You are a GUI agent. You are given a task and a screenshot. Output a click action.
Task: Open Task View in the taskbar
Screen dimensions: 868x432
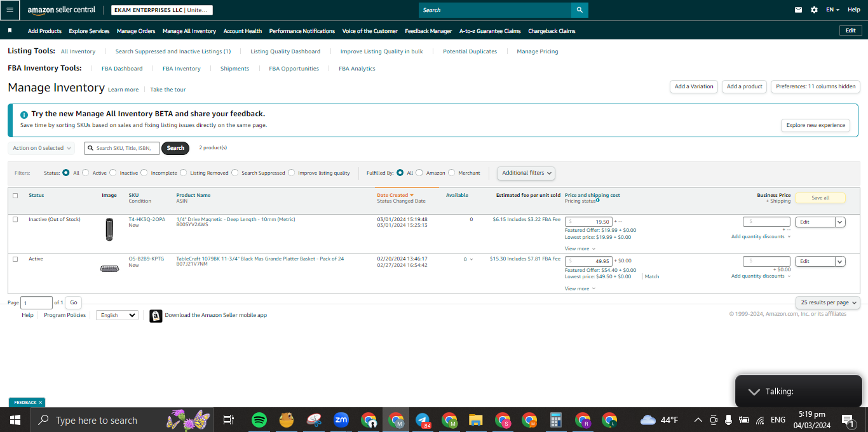pos(229,420)
